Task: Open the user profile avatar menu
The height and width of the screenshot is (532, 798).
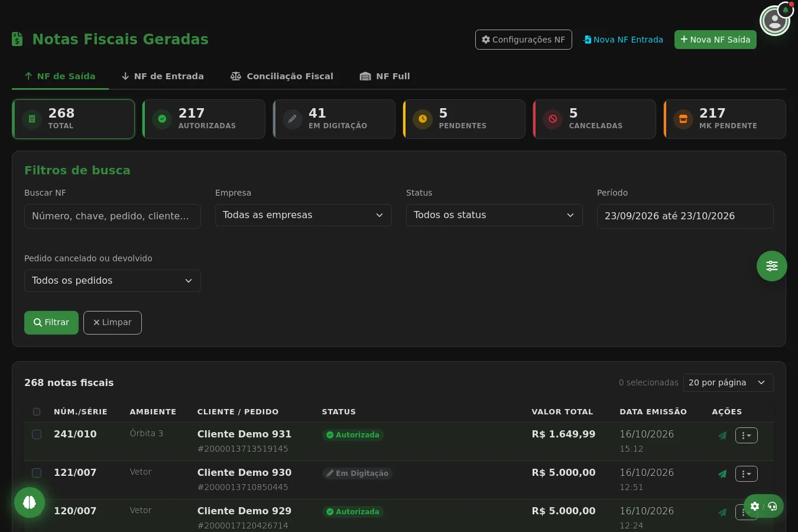Action: click(x=774, y=21)
